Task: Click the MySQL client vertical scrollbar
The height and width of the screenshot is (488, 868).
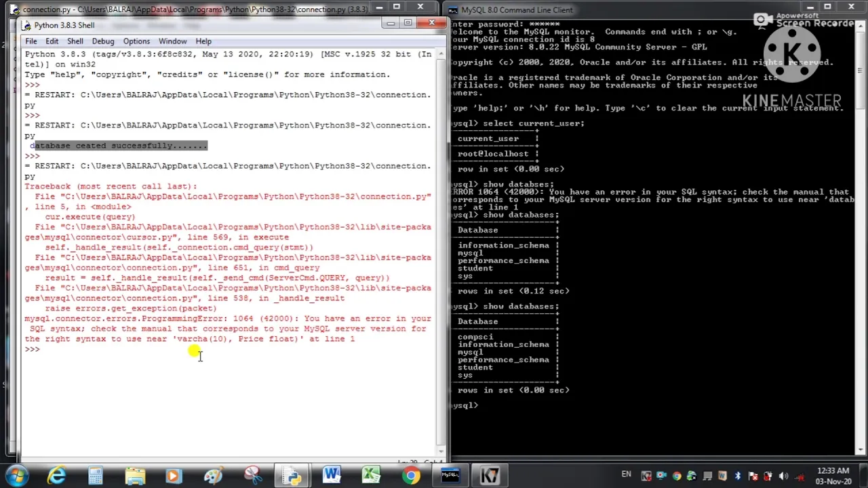Action: [861, 236]
